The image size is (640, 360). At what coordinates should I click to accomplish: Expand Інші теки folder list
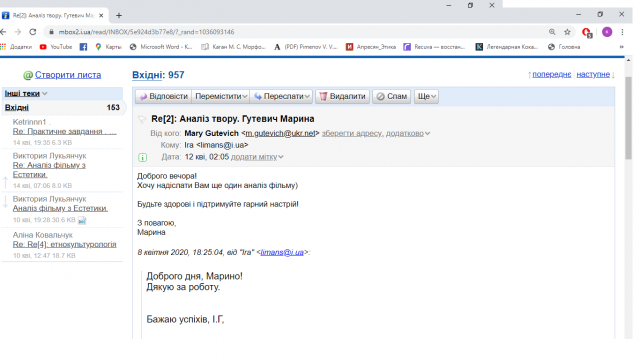coord(26,93)
